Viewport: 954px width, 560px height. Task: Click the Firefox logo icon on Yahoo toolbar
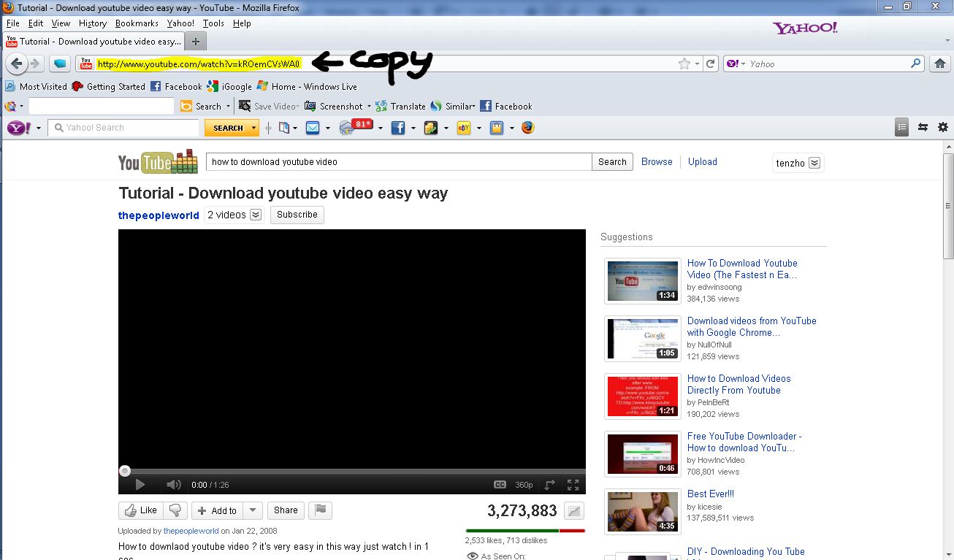(528, 128)
